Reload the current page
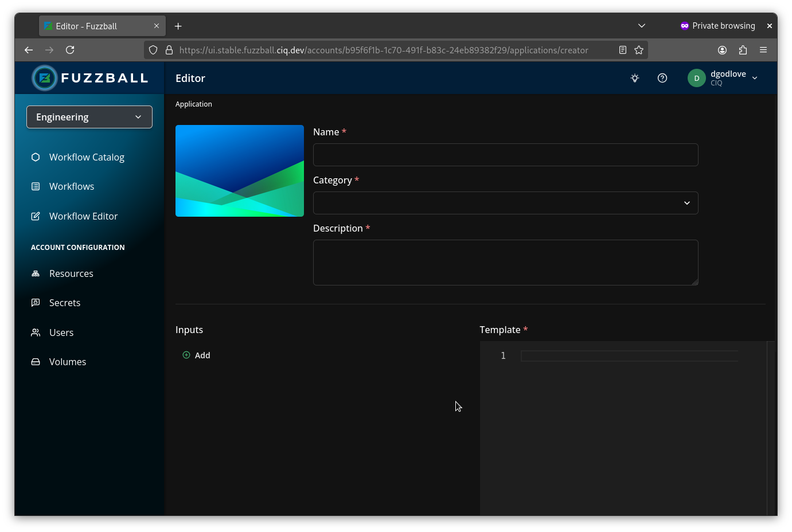The width and height of the screenshot is (792, 532). point(70,50)
